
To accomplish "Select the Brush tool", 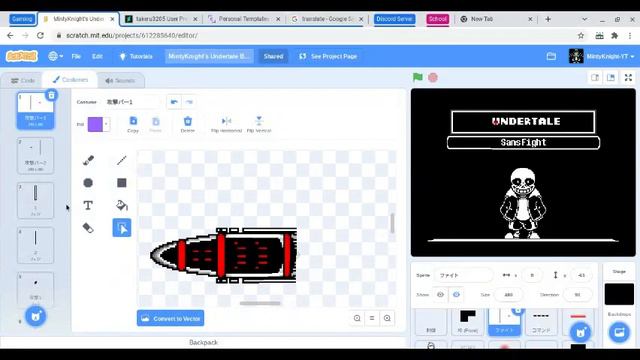I will [88, 160].
